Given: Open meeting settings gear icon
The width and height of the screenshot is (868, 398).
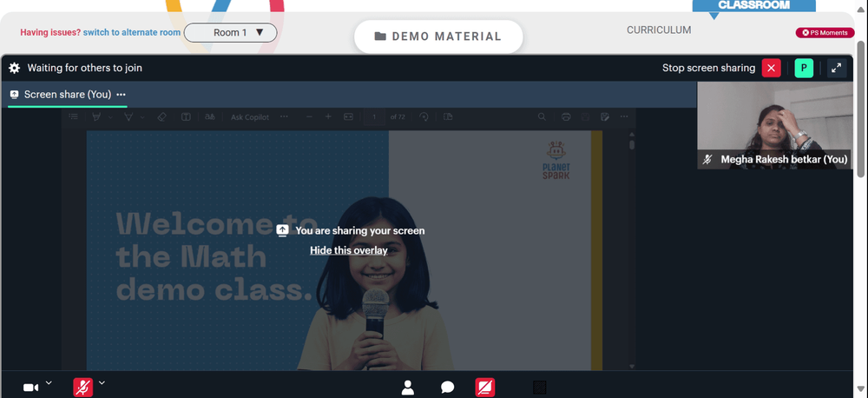Looking at the screenshot, I should [x=15, y=68].
